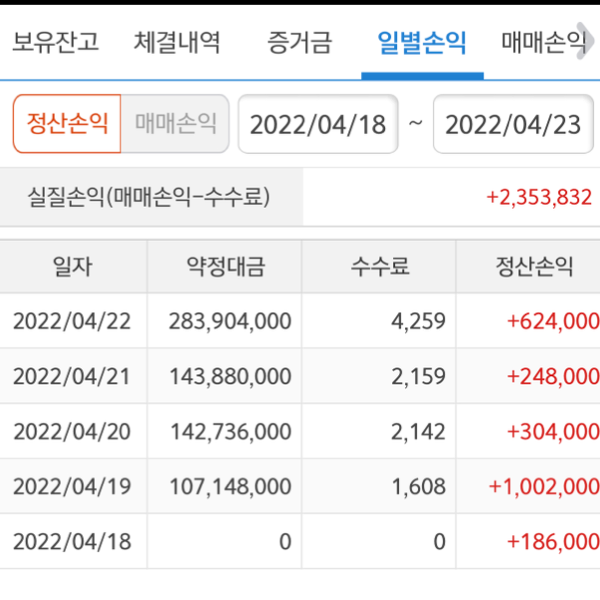Tap the 실질손익 total +2,353,832
Viewport: 600px width, 600px height.
(539, 197)
